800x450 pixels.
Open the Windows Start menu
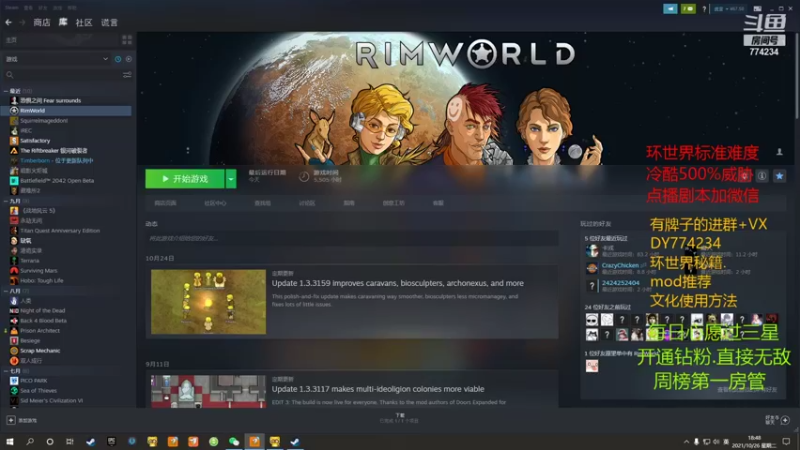(9, 441)
